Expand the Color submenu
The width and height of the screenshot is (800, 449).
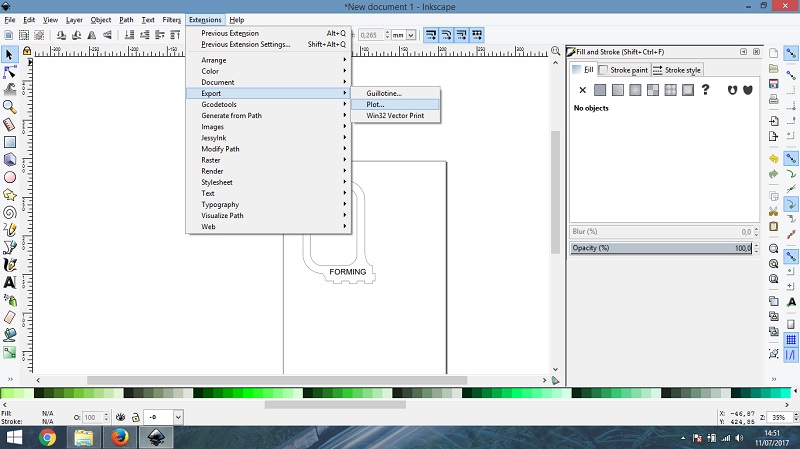pyautogui.click(x=269, y=71)
